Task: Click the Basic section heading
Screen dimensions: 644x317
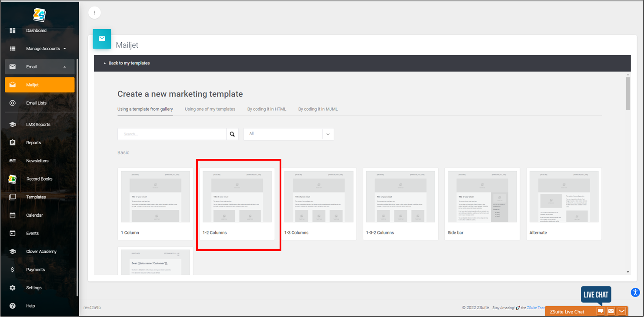Action: click(123, 153)
